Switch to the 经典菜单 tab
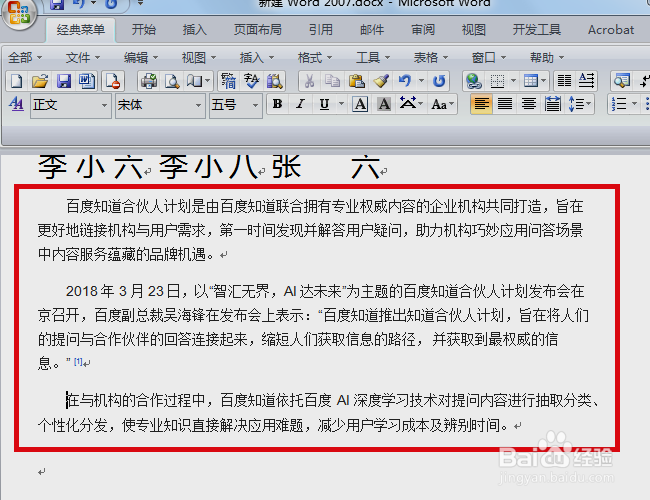650x500 pixels. 80,30
